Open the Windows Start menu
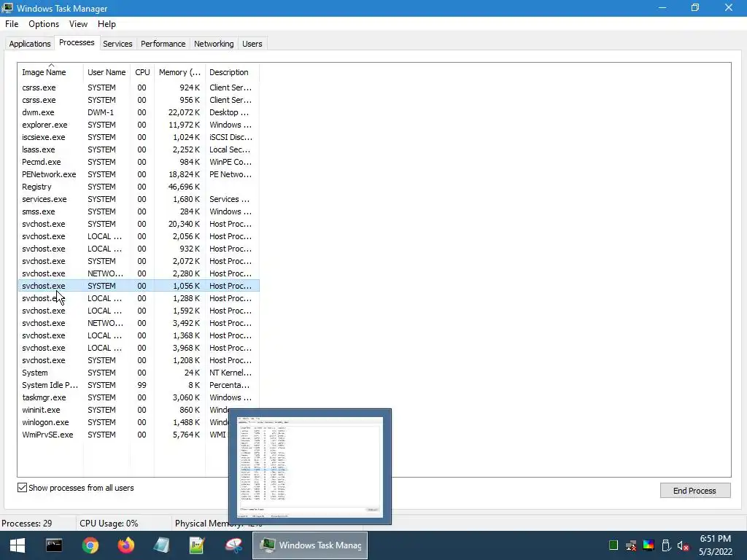 click(18, 545)
